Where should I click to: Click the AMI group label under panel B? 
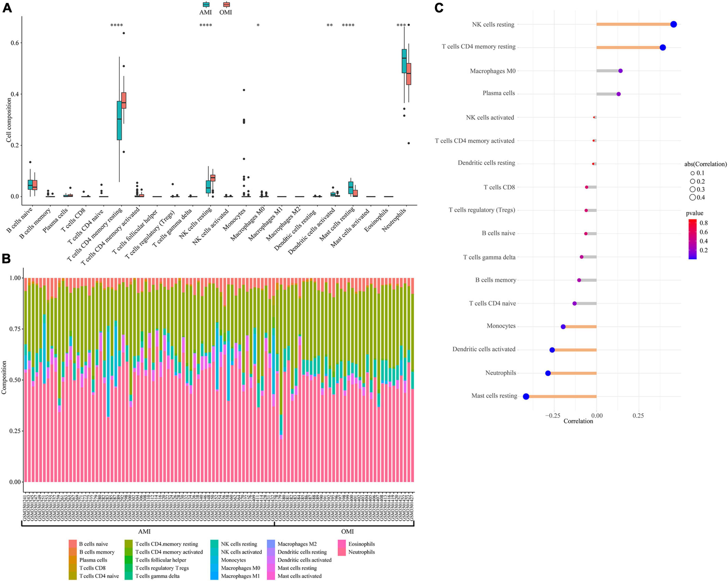pyautogui.click(x=144, y=531)
